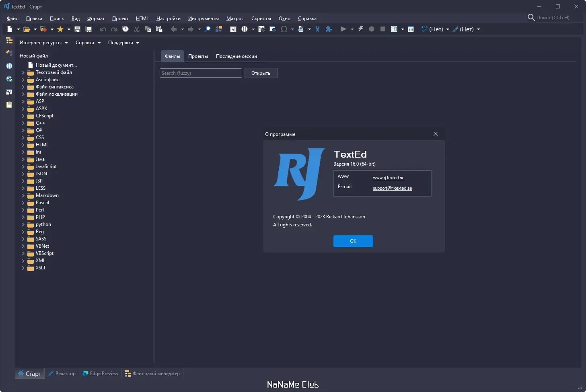The height and width of the screenshot is (392, 586).
Task: Click the favorites star toolbar icon
Action: tap(60, 29)
